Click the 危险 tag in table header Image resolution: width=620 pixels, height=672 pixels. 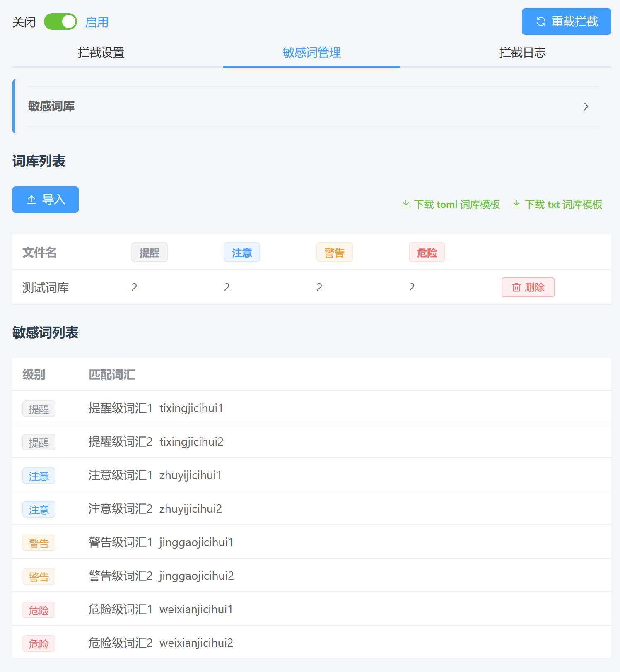pos(427,253)
